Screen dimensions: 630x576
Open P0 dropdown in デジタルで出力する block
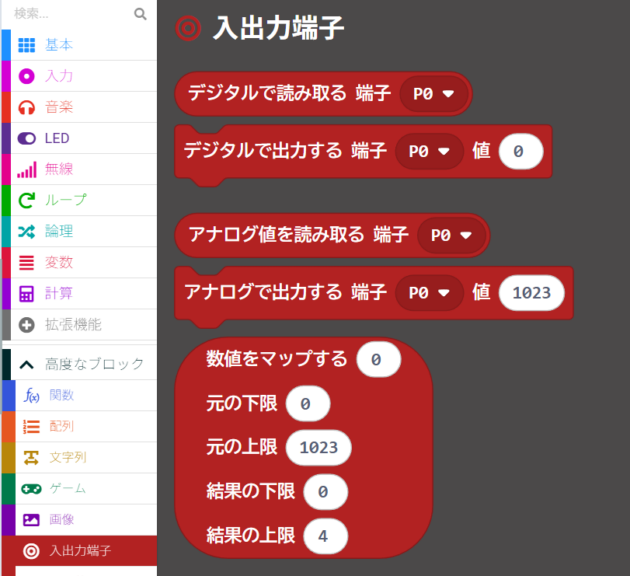429,151
